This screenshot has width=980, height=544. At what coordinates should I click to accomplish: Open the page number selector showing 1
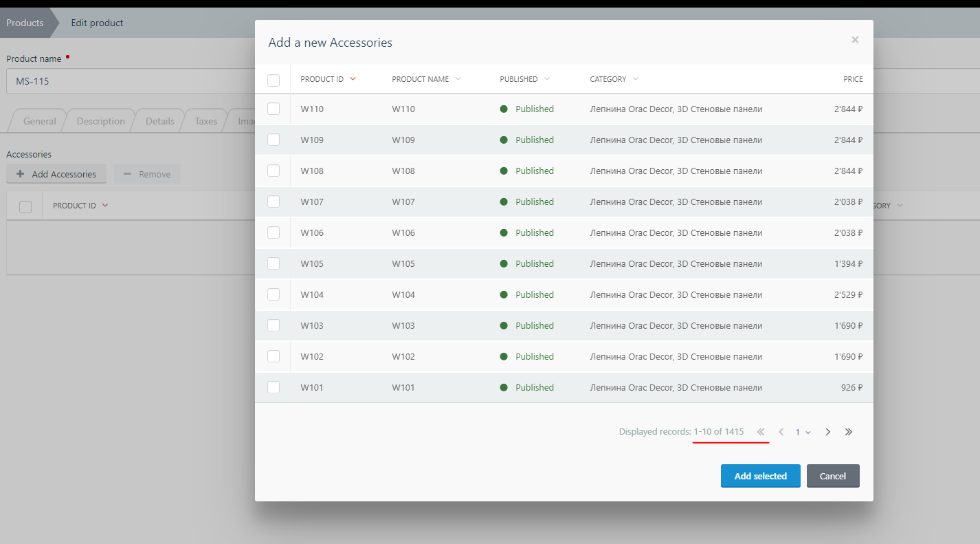tap(801, 431)
